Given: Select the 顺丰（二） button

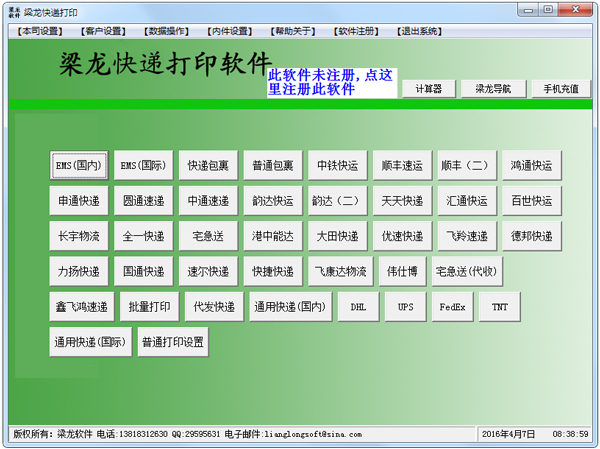Looking at the screenshot, I should [467, 165].
